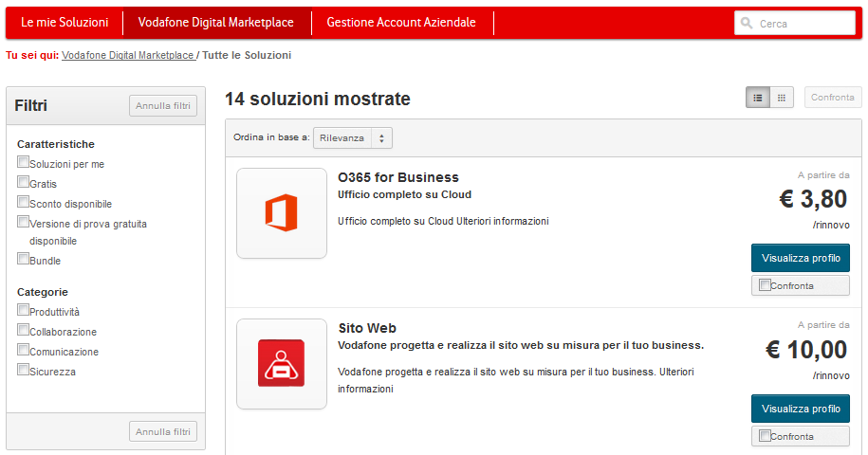
Task: Check Confronta for O365 for Business
Action: (x=765, y=285)
